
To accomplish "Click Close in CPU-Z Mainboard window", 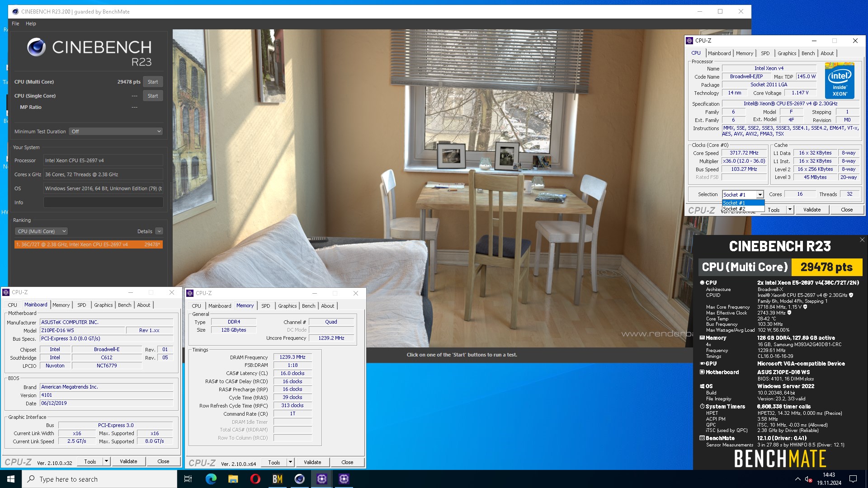I will [163, 461].
